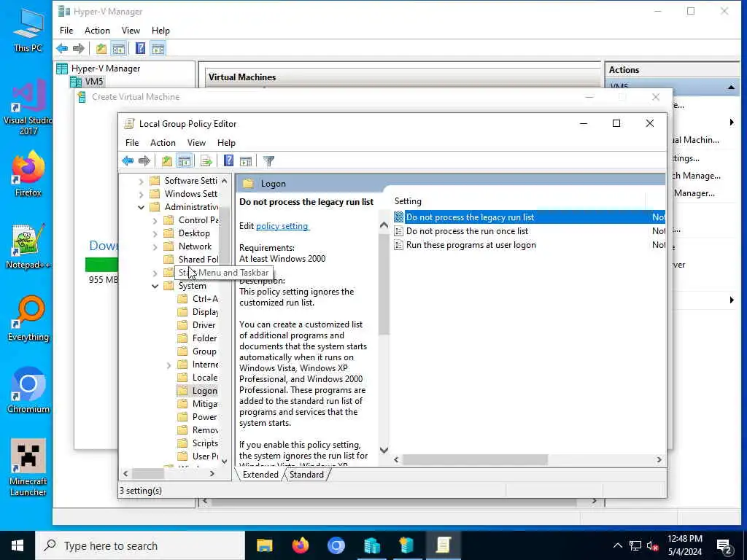The image size is (747, 560).
Task: Expand Desktop tree node
Action: 155,234
